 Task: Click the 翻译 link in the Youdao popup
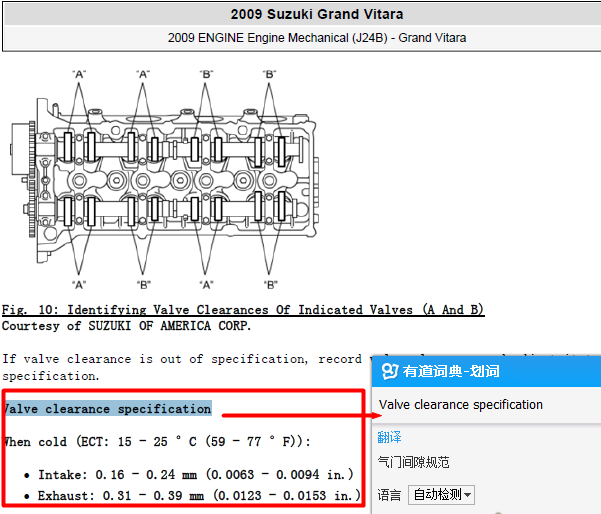tap(389, 437)
